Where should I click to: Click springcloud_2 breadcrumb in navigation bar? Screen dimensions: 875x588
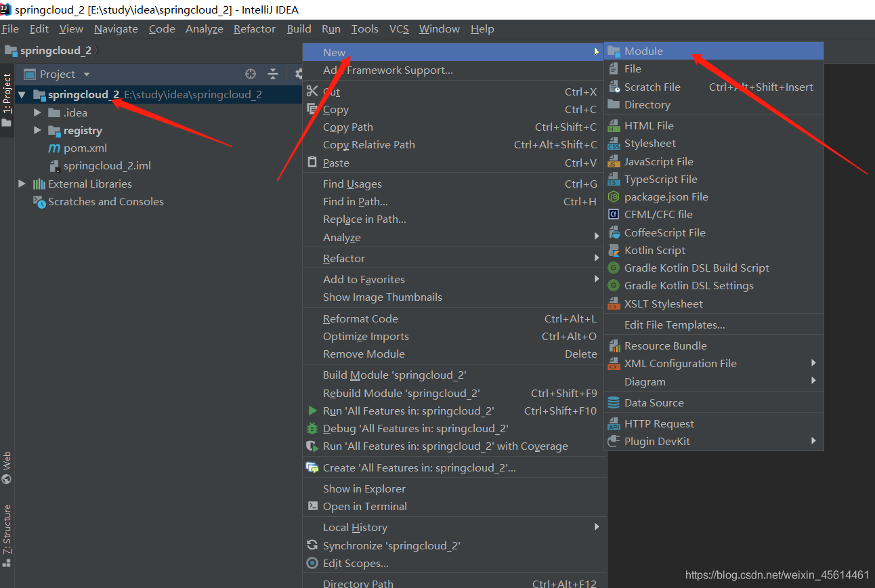coord(48,50)
